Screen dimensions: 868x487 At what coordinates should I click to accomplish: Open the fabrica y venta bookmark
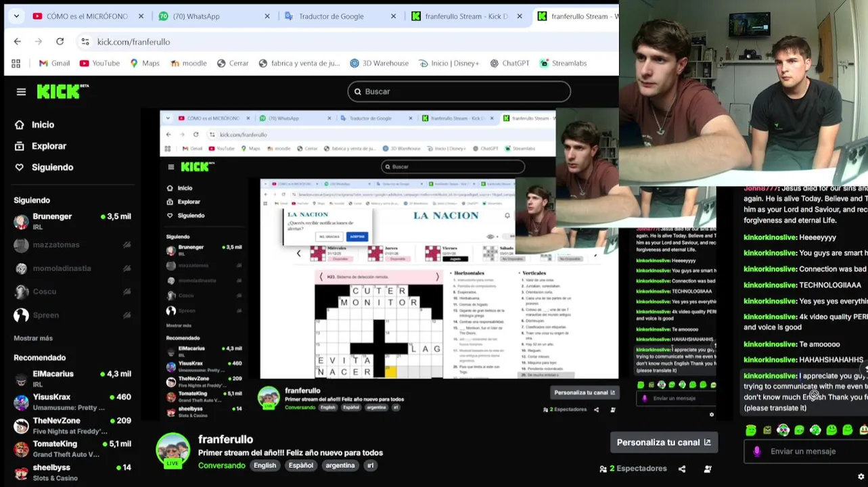(299, 63)
